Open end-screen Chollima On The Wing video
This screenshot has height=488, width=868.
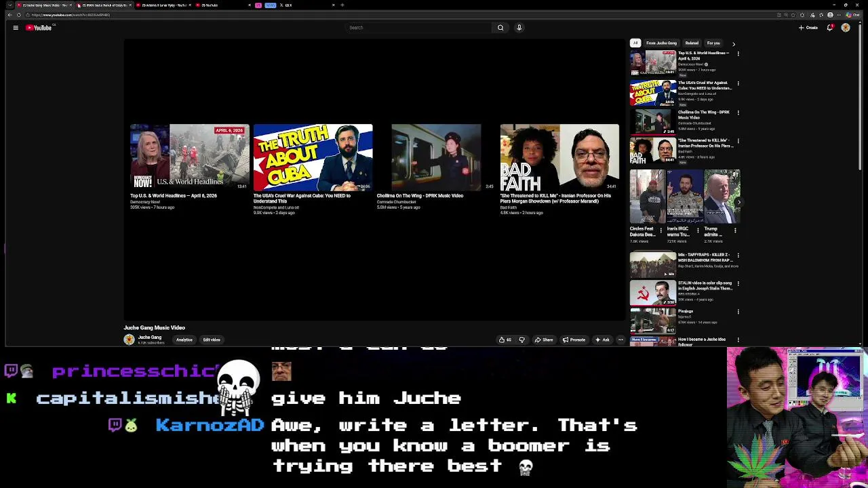click(436, 157)
